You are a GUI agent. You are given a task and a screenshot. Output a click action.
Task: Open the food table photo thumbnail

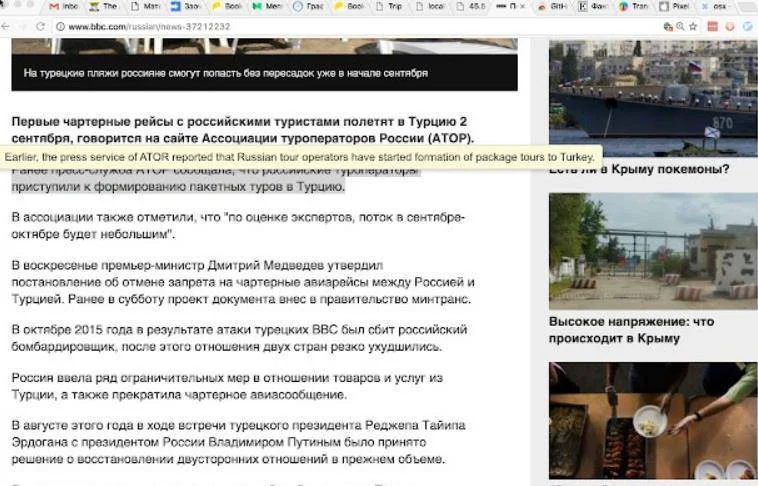tap(653, 421)
